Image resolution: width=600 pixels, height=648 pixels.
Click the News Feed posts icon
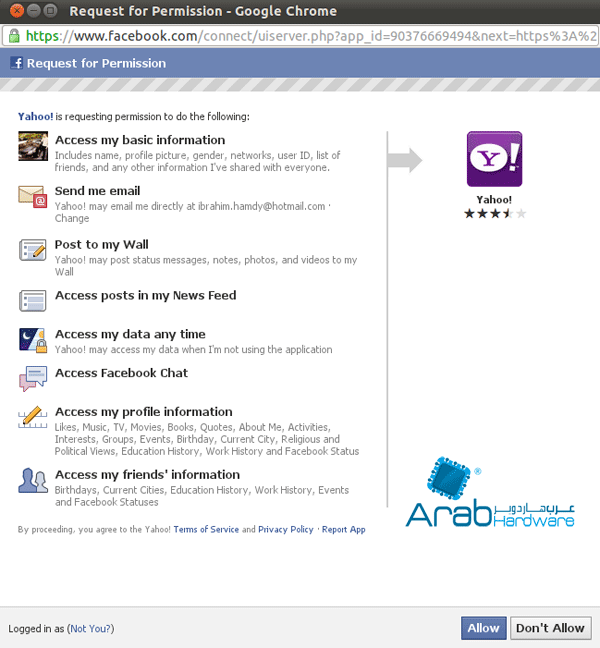[33, 300]
